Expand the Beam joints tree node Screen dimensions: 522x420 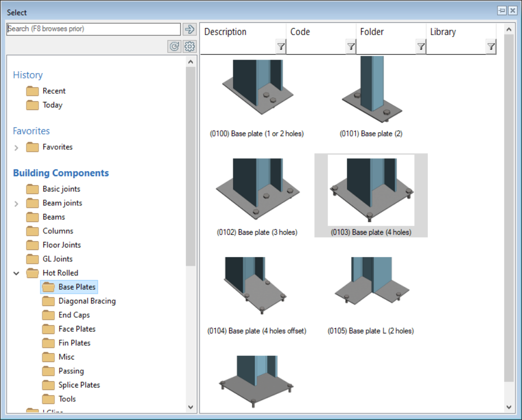coord(16,203)
